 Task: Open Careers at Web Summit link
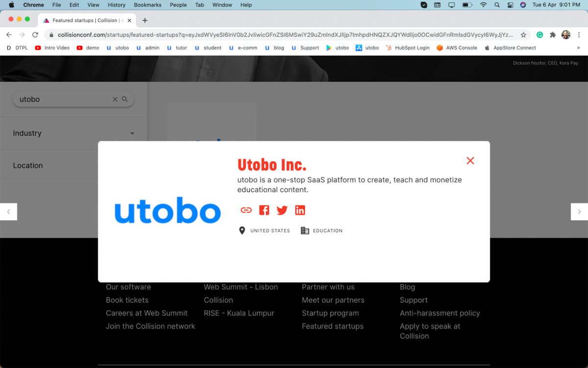(147, 313)
